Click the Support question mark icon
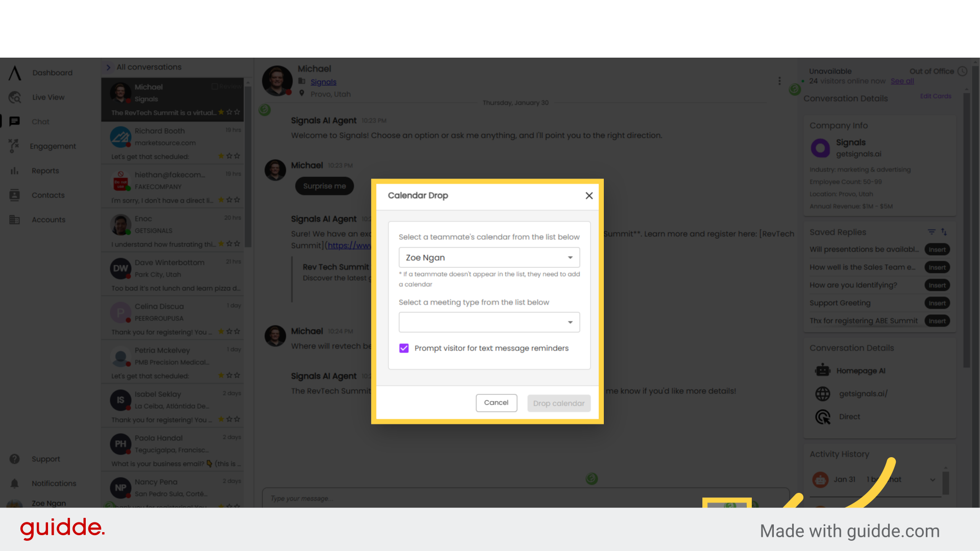The height and width of the screenshot is (551, 980). click(14, 459)
